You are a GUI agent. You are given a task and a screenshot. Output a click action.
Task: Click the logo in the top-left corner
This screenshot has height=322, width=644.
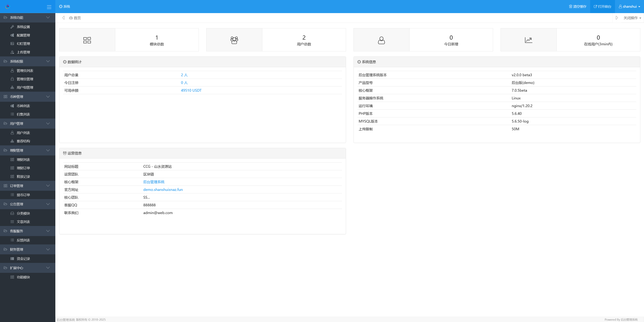pos(8,7)
